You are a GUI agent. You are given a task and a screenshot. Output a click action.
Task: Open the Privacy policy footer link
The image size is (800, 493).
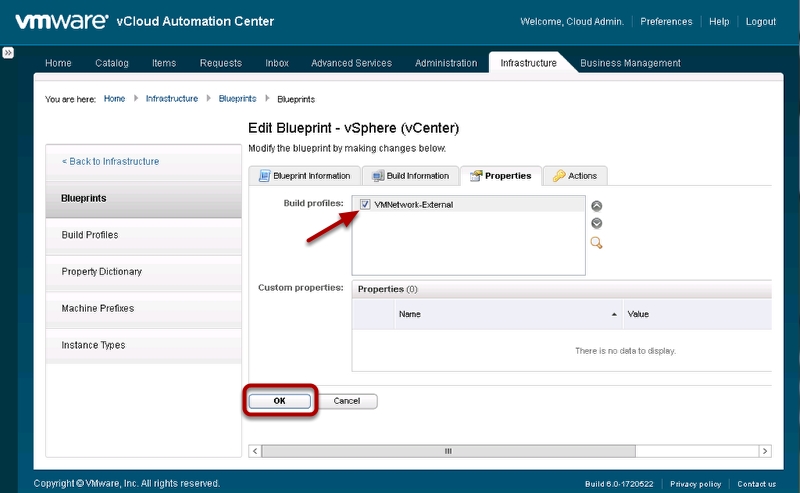(695, 484)
